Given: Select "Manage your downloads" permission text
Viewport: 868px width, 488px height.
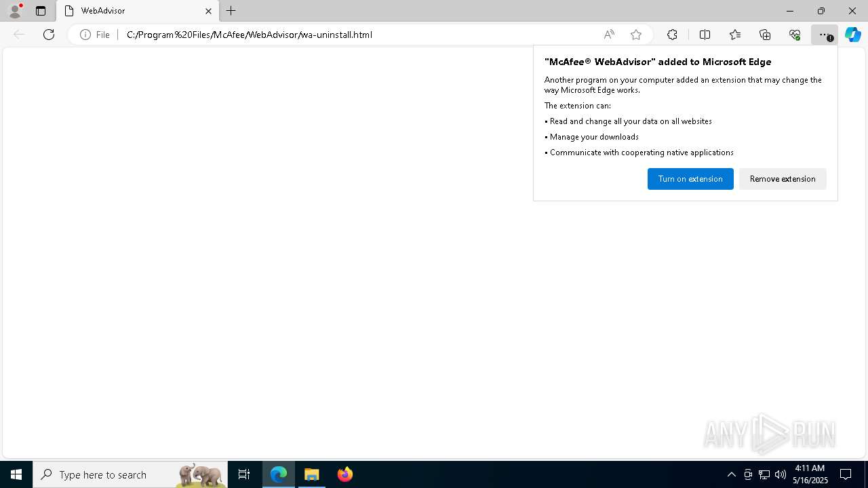Looking at the screenshot, I should pos(594,137).
